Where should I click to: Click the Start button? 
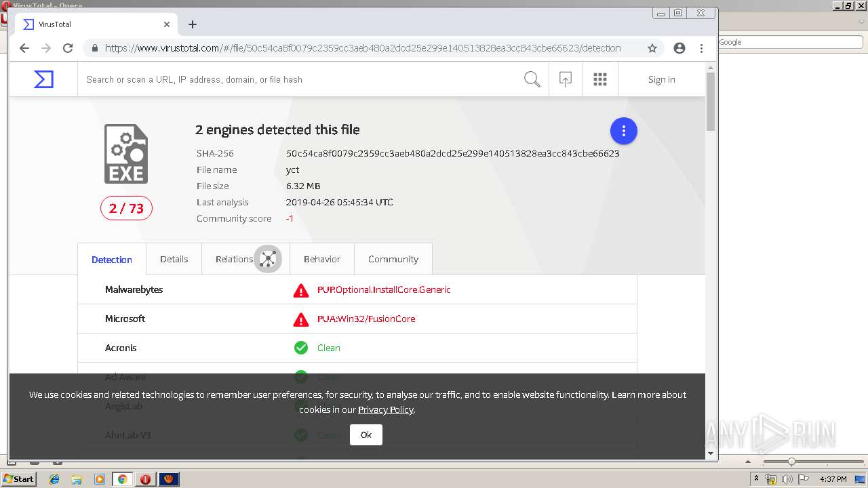(19, 479)
